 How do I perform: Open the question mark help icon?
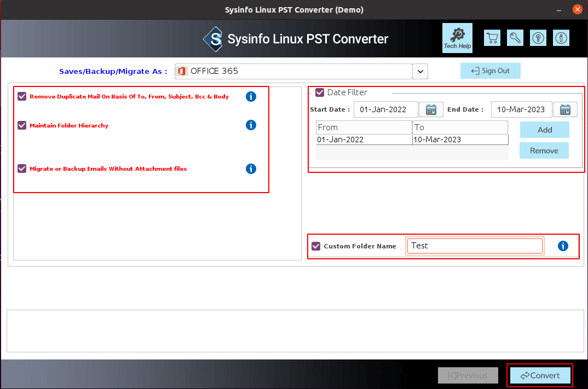[538, 38]
